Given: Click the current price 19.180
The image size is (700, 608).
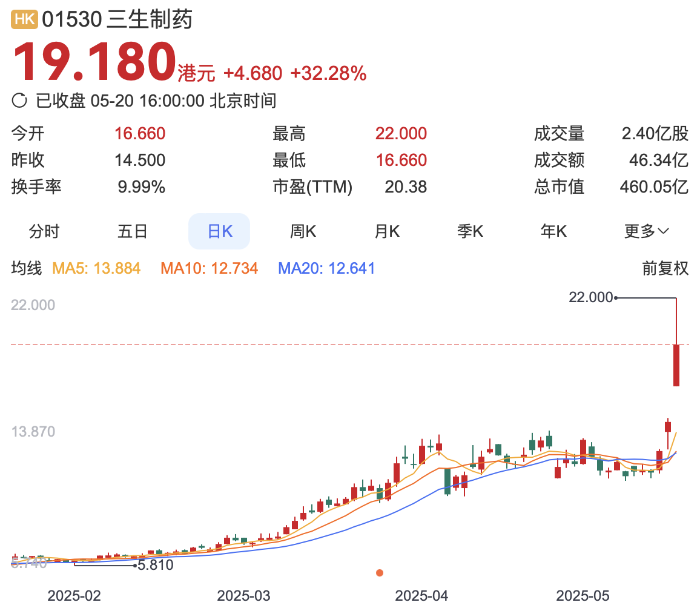Looking at the screenshot, I should pos(94,61).
